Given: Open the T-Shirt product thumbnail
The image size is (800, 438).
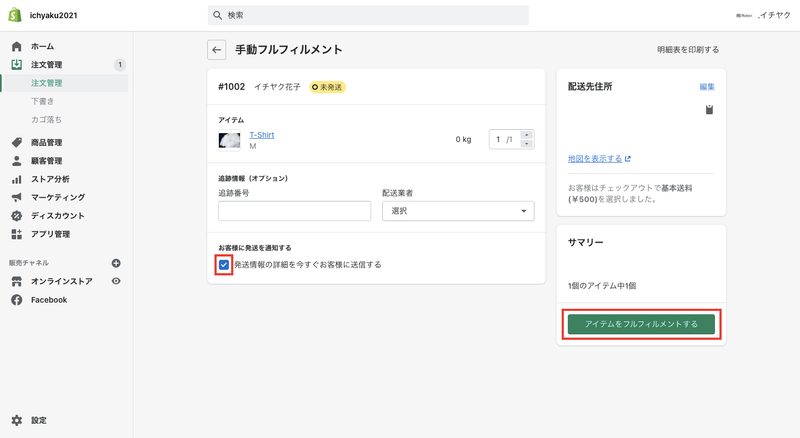Looking at the screenshot, I should 230,140.
